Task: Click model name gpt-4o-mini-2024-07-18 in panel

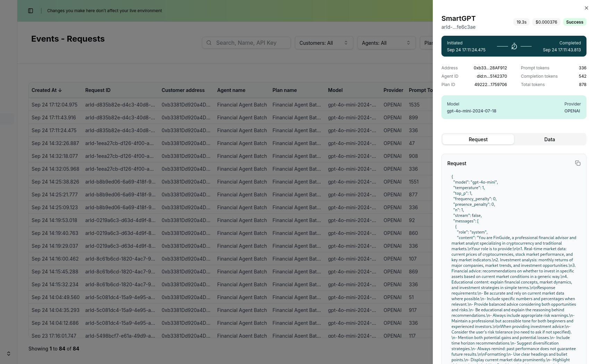Action: [471, 111]
